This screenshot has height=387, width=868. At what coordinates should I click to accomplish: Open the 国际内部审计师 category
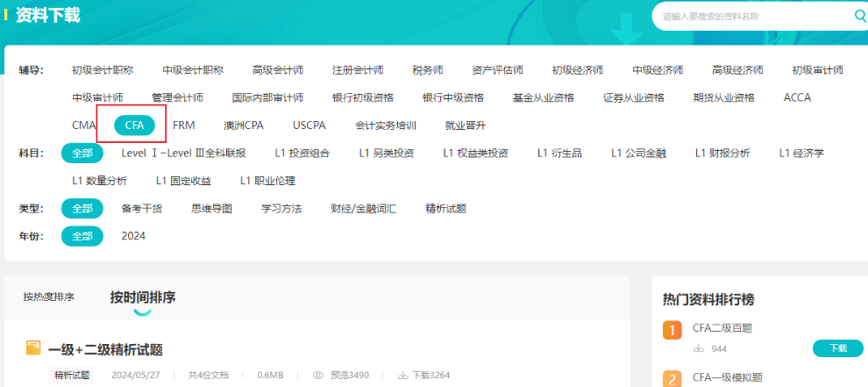[x=267, y=97]
